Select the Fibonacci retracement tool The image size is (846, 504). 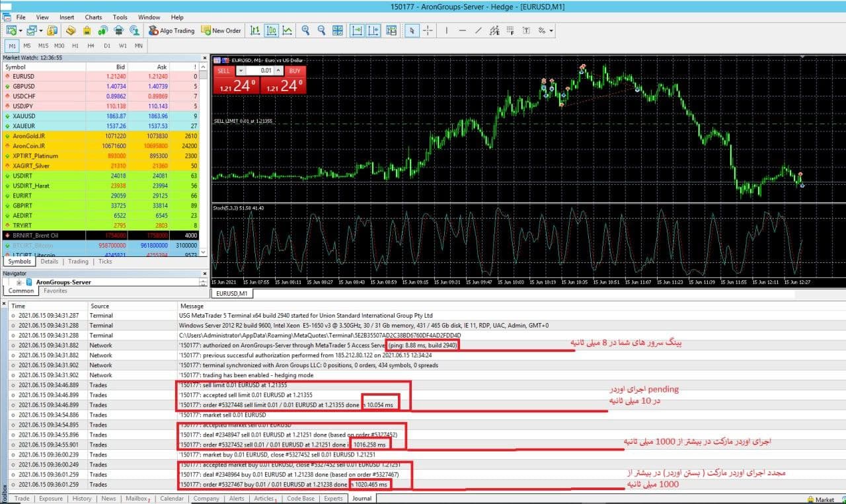510,30
